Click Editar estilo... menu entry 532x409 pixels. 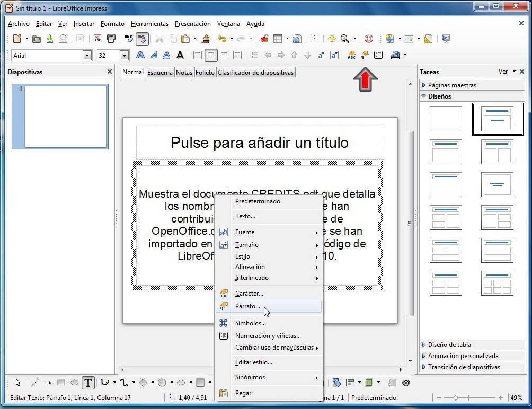(268, 362)
